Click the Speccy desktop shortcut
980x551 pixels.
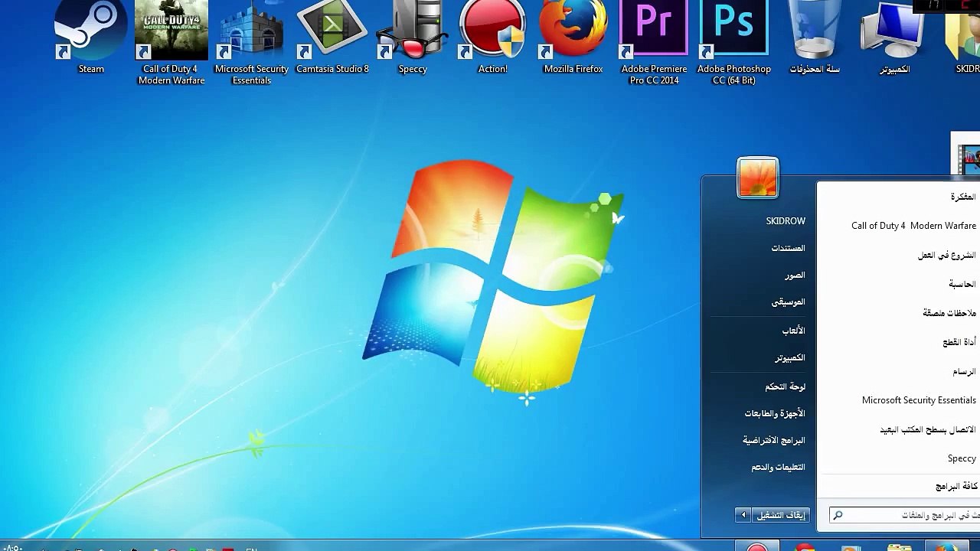click(x=413, y=37)
